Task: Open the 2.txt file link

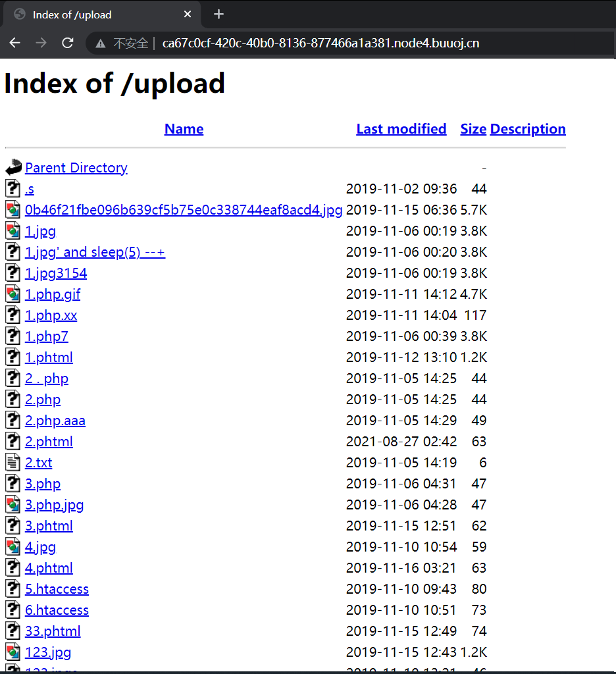Action: point(39,463)
